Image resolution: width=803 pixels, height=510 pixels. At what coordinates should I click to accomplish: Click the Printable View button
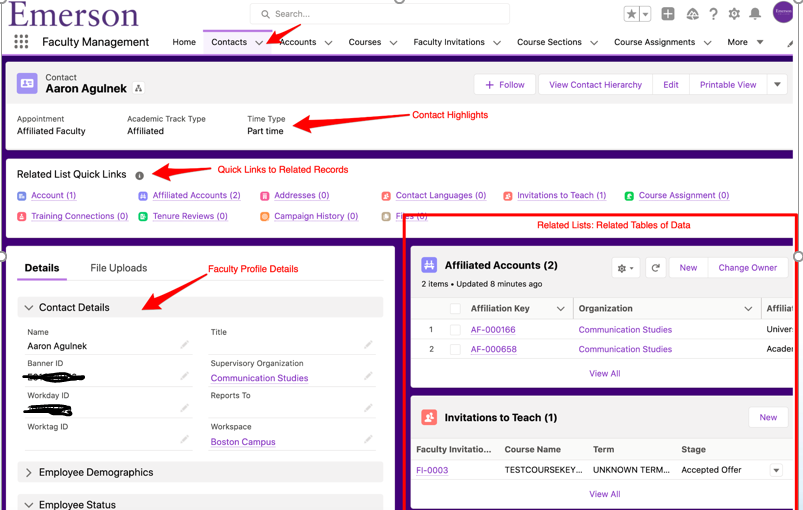tap(728, 84)
